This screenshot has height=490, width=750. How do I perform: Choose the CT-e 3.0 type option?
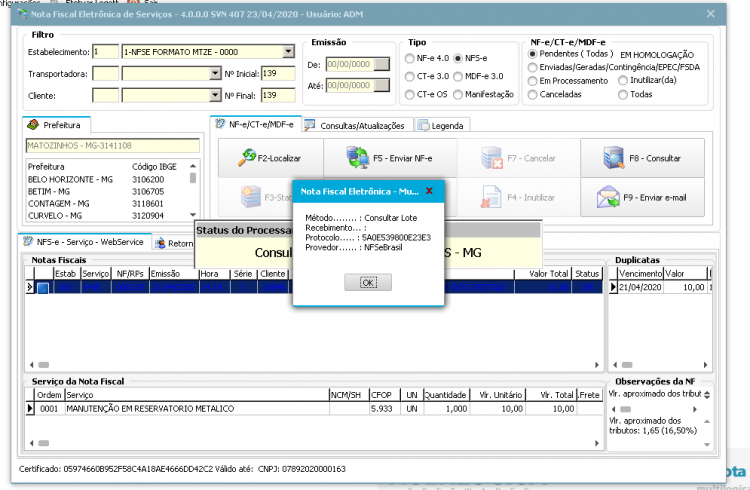point(409,77)
